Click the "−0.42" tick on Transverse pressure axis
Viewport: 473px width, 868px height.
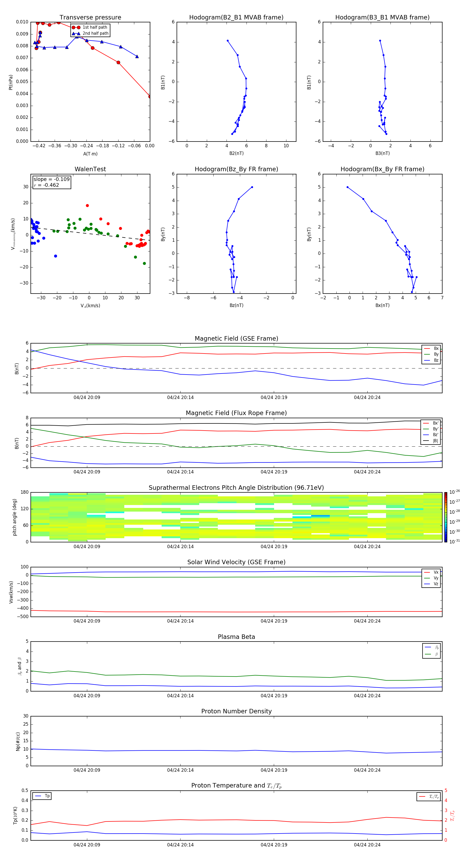39,146
